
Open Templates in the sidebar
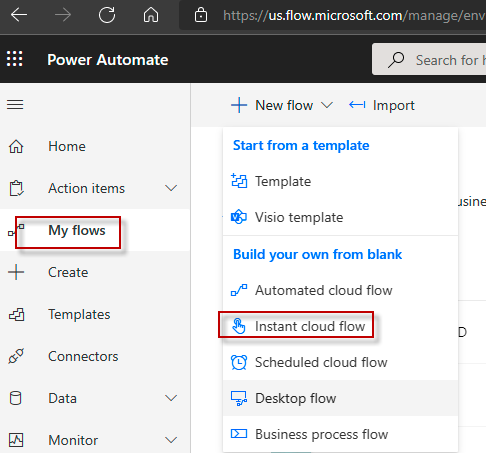click(x=95, y=314)
